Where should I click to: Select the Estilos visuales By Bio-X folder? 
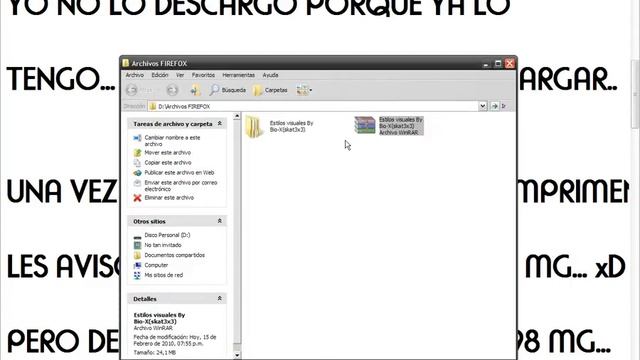tap(280, 126)
